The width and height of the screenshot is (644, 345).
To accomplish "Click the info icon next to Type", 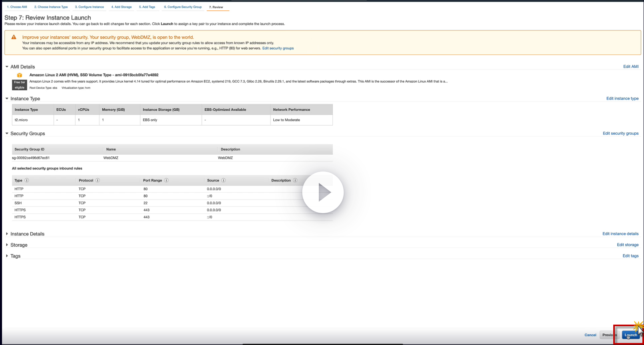I will coord(27,180).
